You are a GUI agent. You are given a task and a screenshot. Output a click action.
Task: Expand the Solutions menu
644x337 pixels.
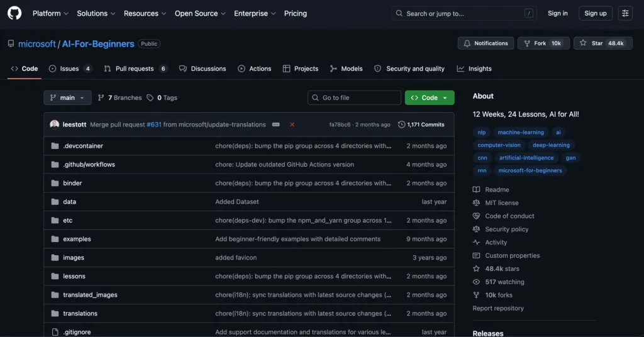click(96, 14)
